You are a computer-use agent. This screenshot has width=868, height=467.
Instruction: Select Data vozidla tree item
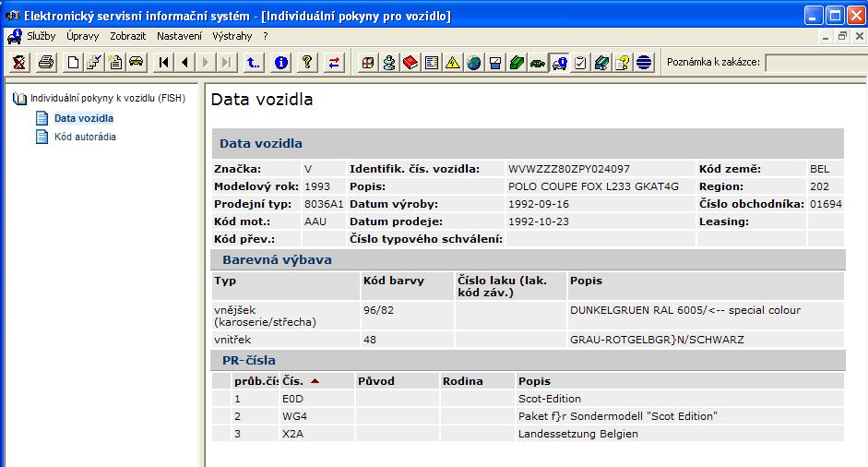(x=84, y=118)
